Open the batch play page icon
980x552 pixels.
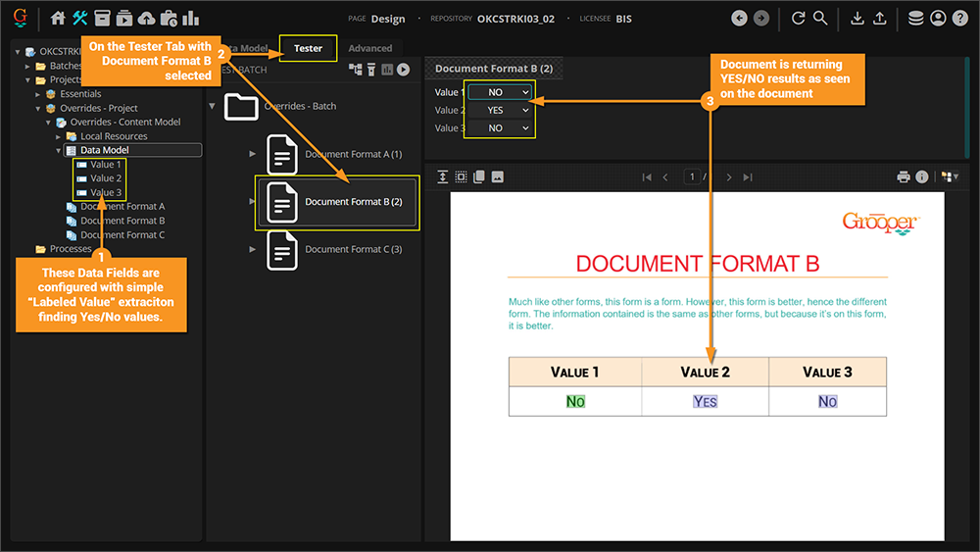(124, 18)
